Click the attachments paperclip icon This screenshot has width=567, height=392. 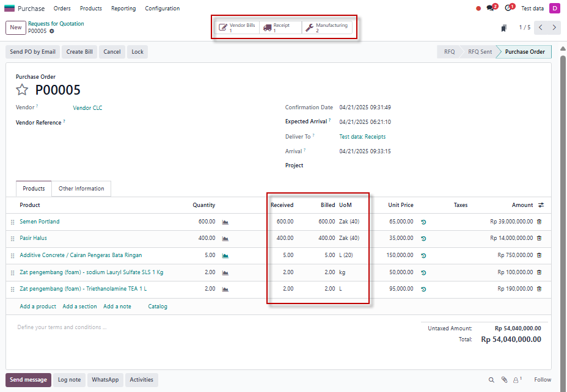click(504, 380)
